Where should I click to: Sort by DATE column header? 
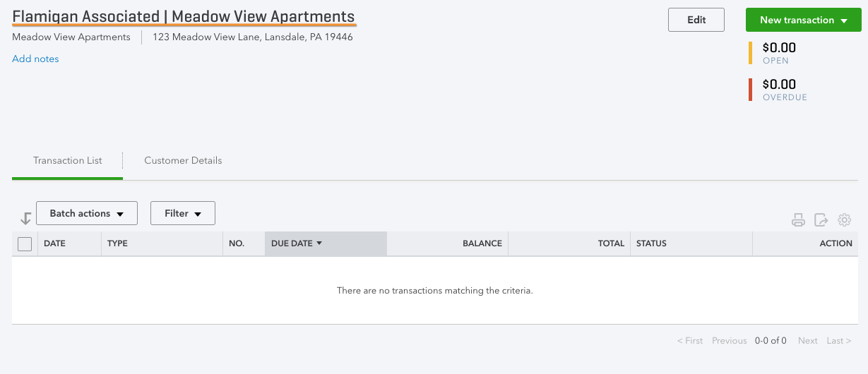[x=54, y=243]
